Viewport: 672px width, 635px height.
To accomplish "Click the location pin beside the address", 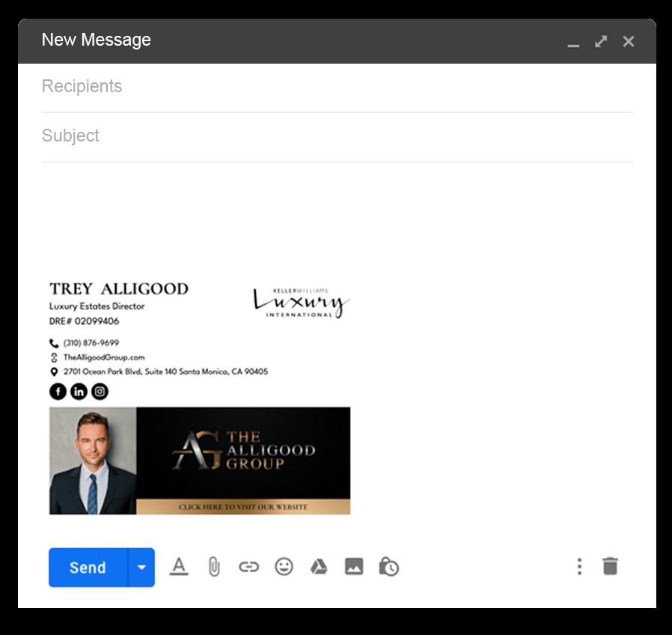I will coord(54,371).
